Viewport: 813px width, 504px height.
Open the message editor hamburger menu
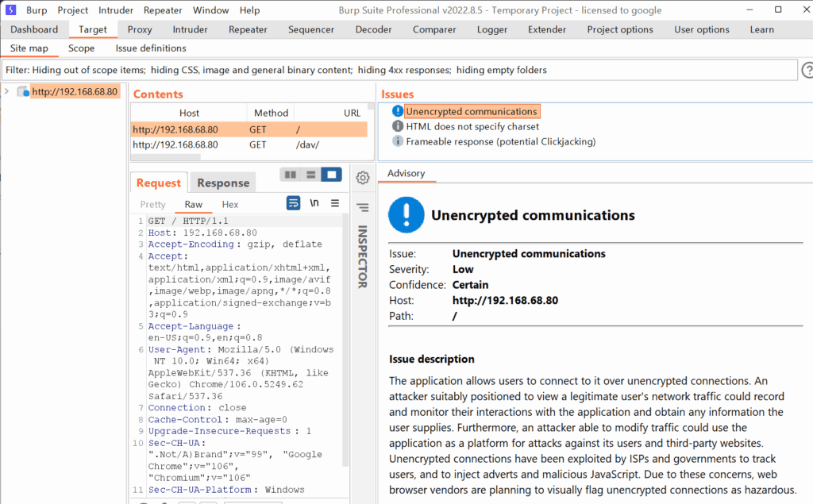[335, 203]
